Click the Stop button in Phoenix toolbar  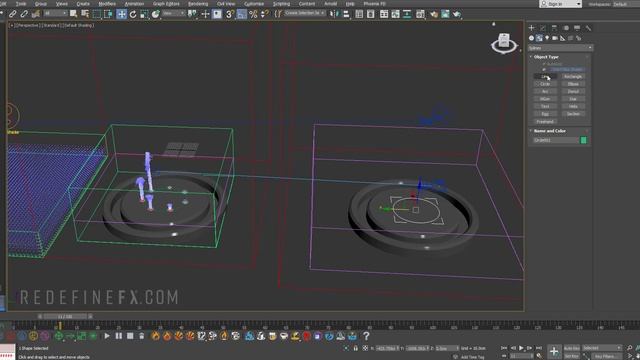[130, 336]
